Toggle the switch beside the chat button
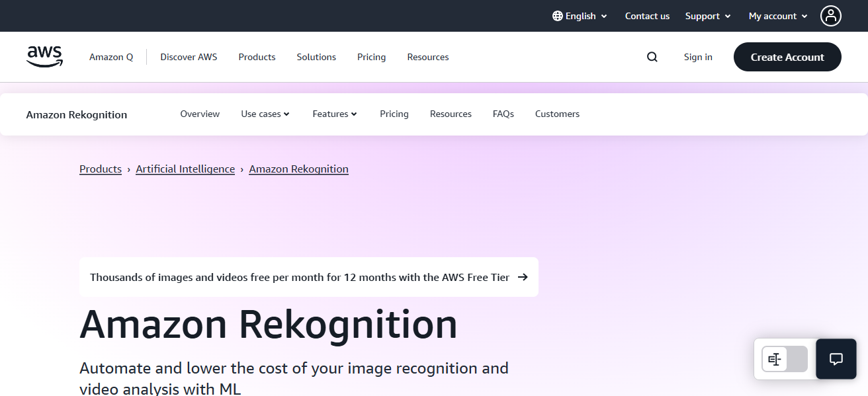Viewport: 868px width, 396px height. [x=785, y=359]
